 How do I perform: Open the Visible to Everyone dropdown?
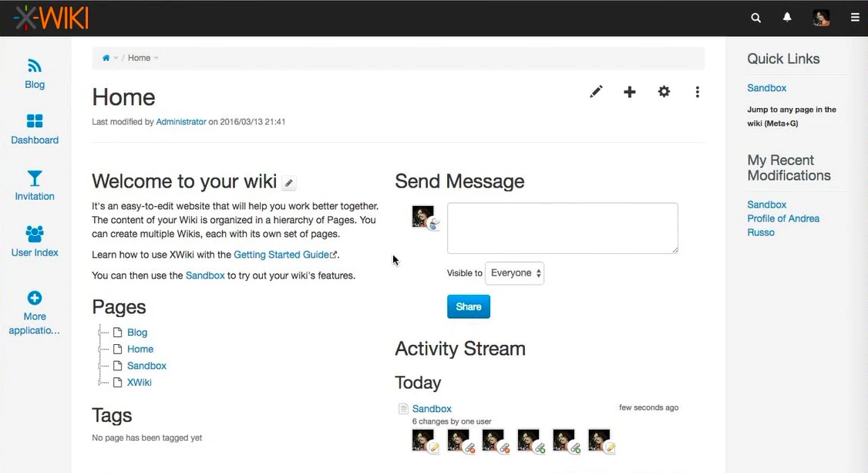[514, 273]
